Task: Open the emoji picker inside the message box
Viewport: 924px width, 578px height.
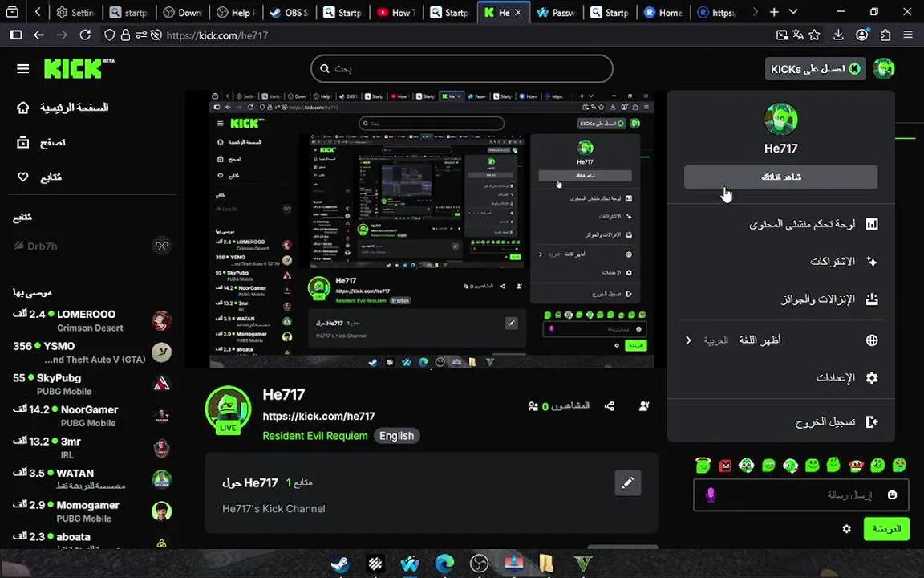Action: (x=892, y=495)
